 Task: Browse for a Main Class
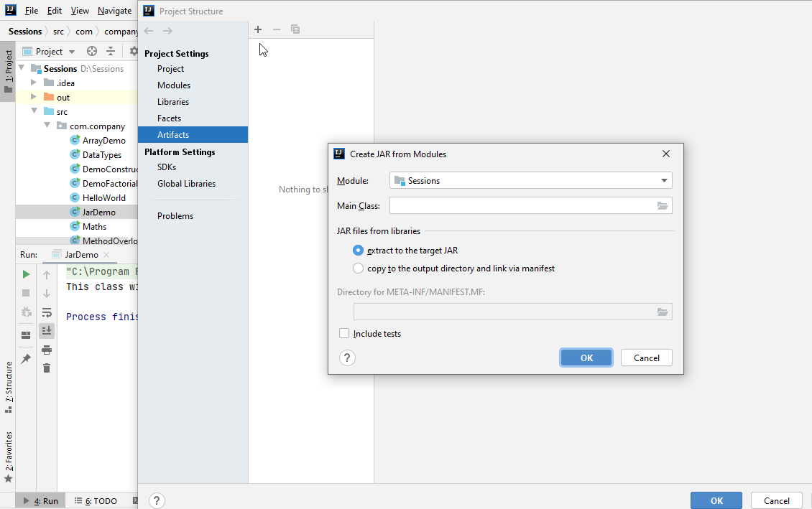pyautogui.click(x=663, y=205)
